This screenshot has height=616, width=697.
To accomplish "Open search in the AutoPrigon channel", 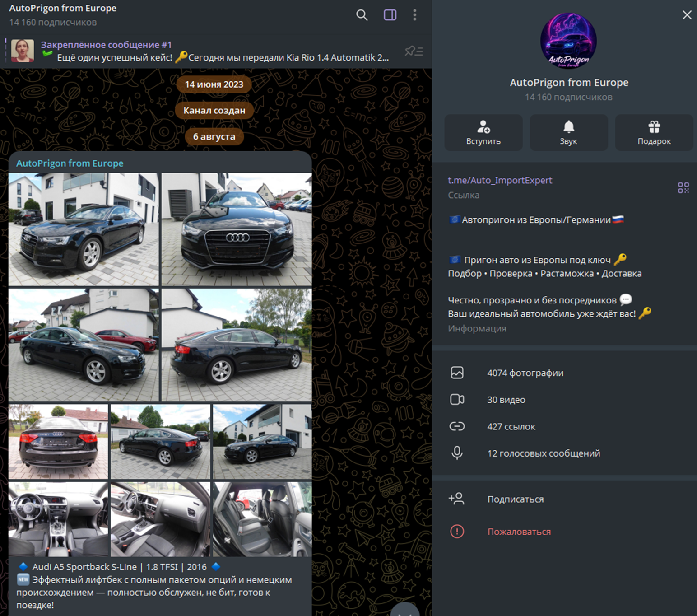I will pos(362,15).
